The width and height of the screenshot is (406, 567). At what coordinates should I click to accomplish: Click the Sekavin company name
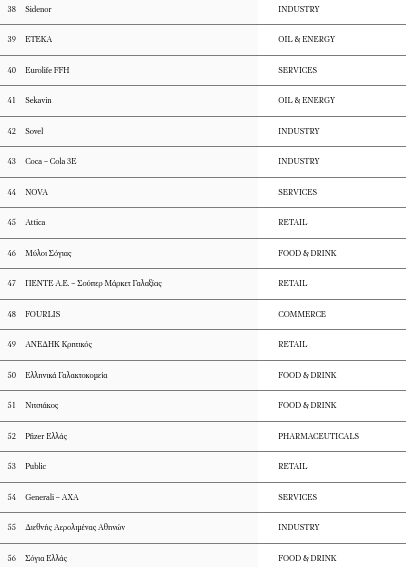(x=38, y=100)
